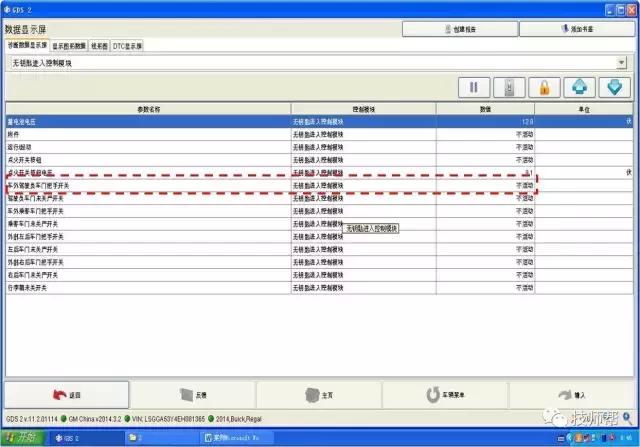Click the 12.8 battery voltage value
Screen dimensions: 640x447
[x=527, y=122]
